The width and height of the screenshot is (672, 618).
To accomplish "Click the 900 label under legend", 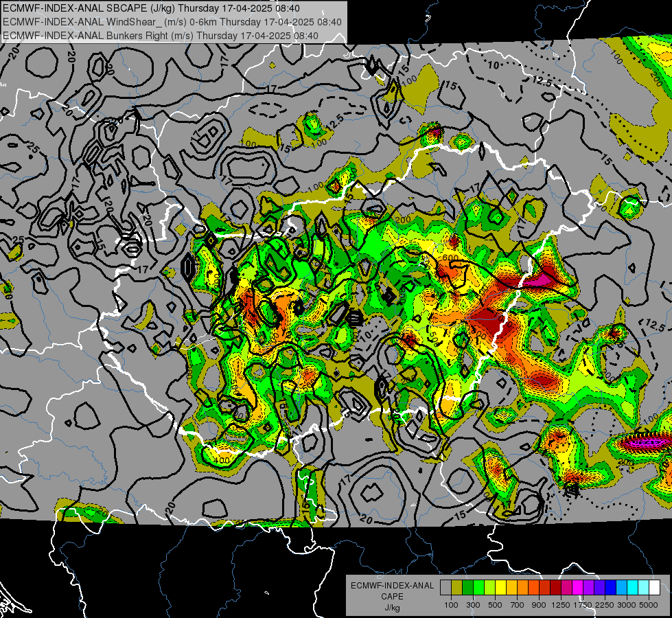I will [539, 605].
